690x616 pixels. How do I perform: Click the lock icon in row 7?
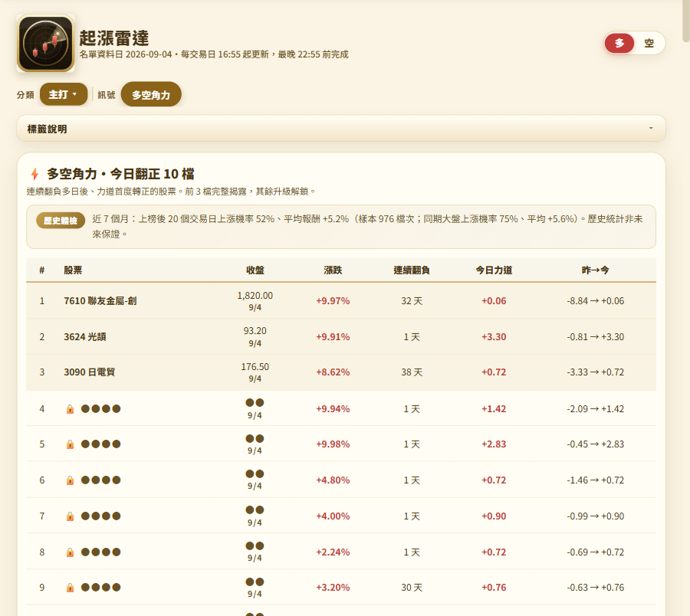click(x=70, y=516)
